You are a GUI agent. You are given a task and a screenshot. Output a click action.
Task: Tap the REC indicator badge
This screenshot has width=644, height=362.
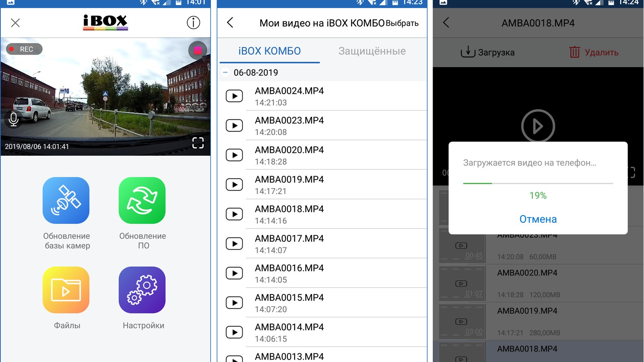click(x=24, y=49)
